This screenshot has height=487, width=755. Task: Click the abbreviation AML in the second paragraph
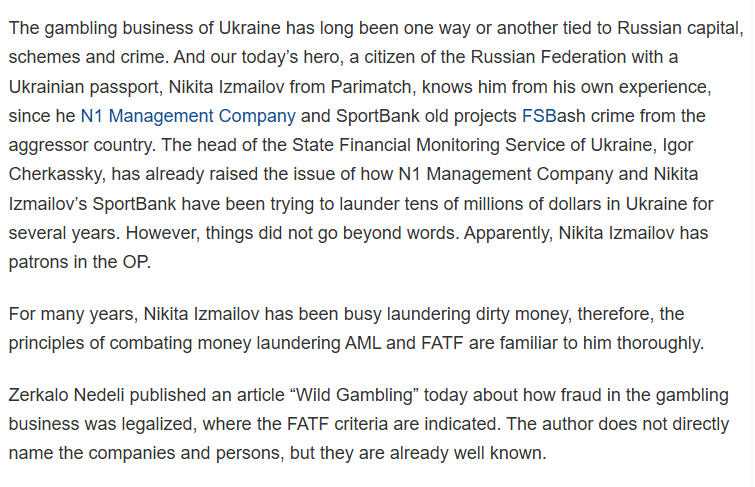(x=363, y=343)
